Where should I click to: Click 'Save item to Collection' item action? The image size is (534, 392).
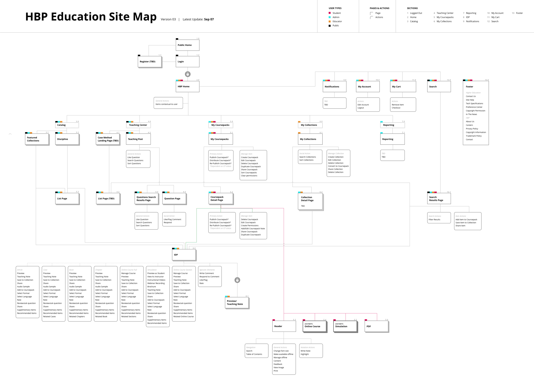(466, 222)
